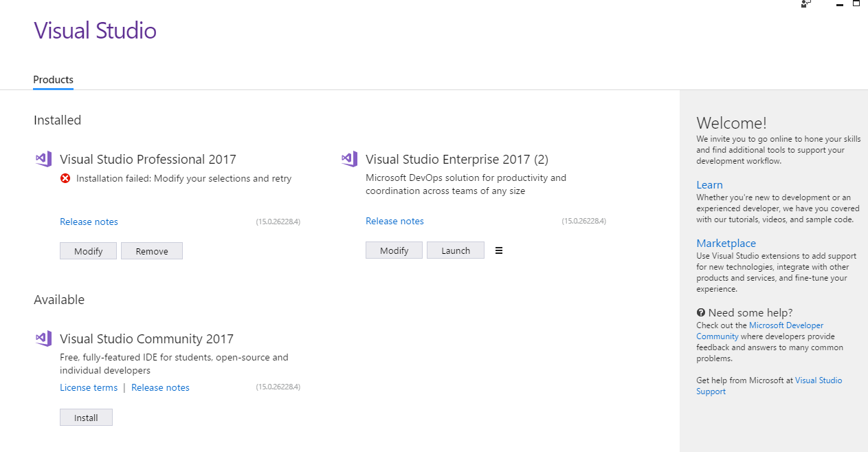868x452 pixels.
Task: Click the Installation failed error message
Action: (x=183, y=178)
